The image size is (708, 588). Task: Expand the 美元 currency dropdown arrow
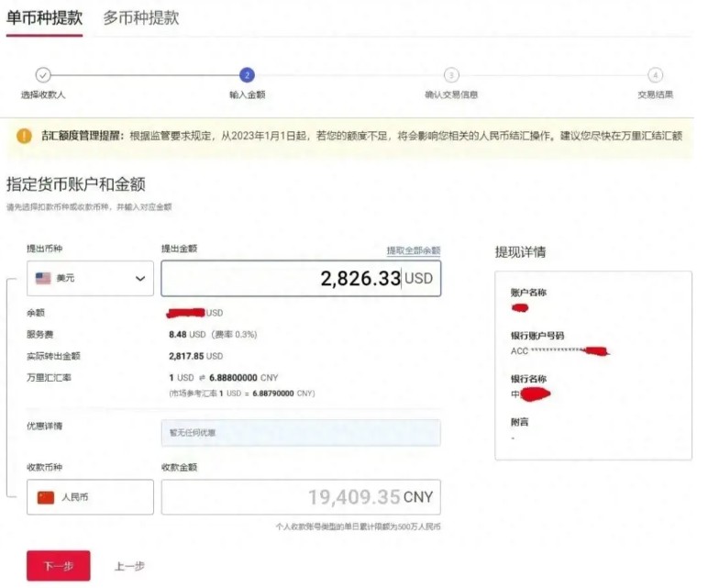[140, 278]
